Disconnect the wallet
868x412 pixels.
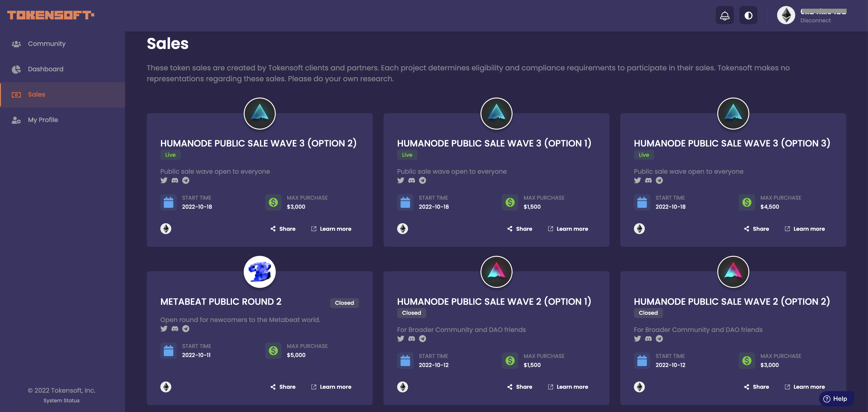point(815,21)
